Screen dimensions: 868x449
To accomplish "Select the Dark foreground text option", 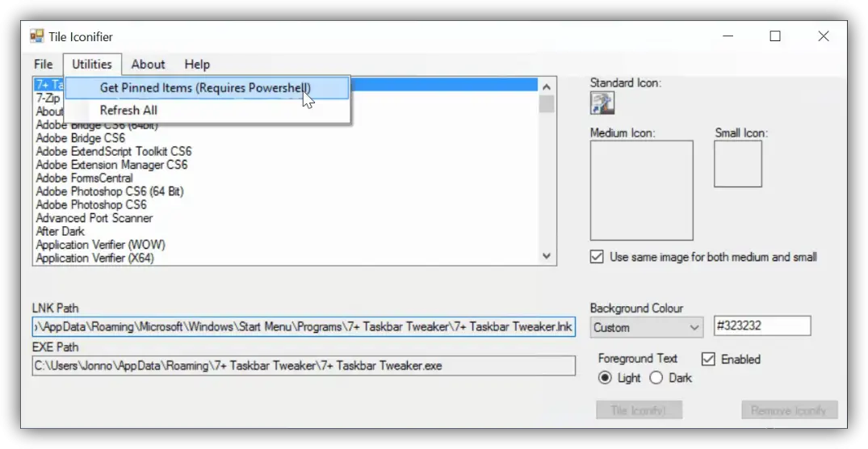I will pyautogui.click(x=656, y=378).
